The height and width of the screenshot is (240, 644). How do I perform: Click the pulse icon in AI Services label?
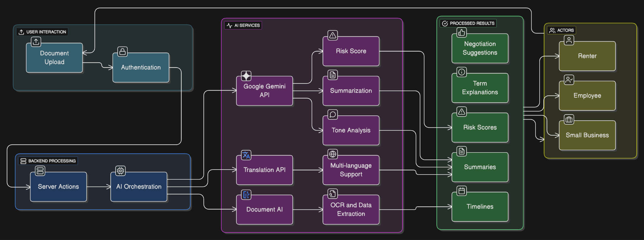point(230,25)
